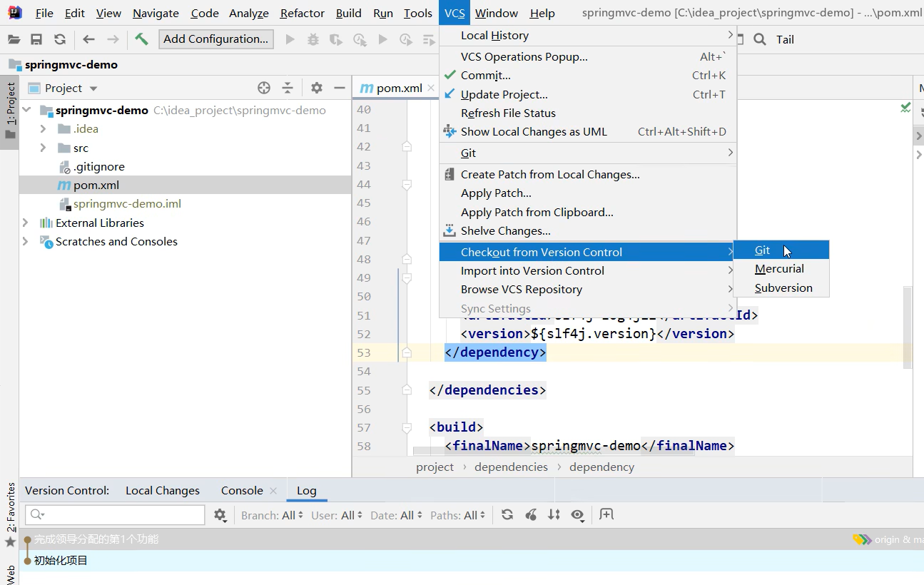Select the .gitignore file in tree
This screenshot has width=924, height=585.
pyautogui.click(x=99, y=166)
